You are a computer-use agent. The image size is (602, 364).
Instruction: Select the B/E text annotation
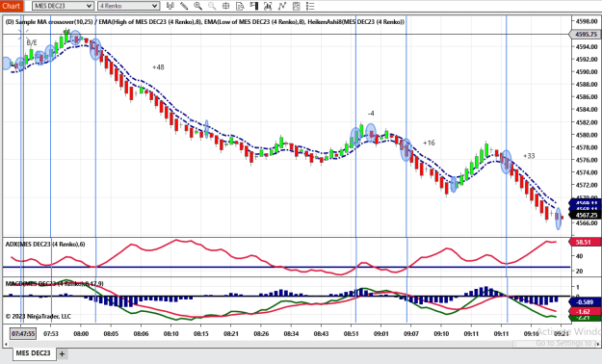pyautogui.click(x=32, y=42)
